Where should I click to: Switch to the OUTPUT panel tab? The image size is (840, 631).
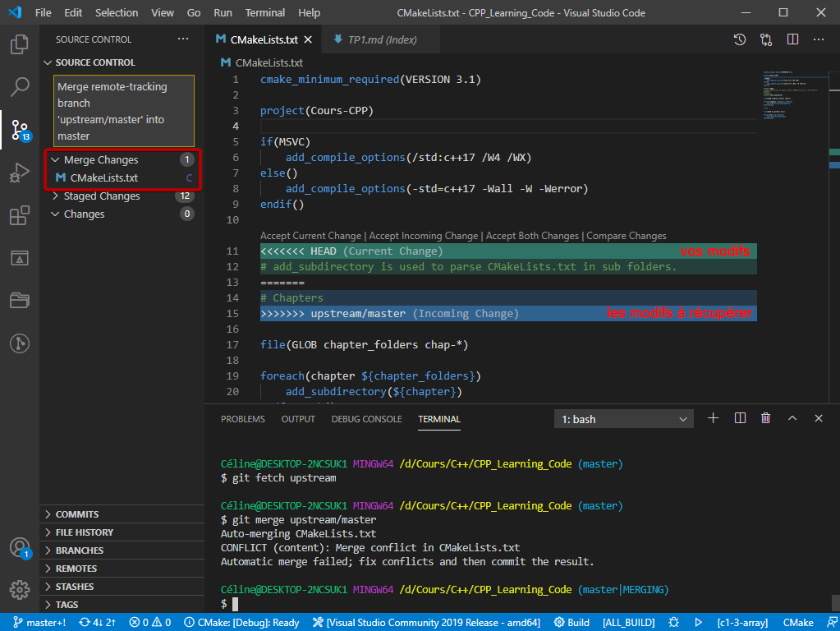[x=298, y=419]
